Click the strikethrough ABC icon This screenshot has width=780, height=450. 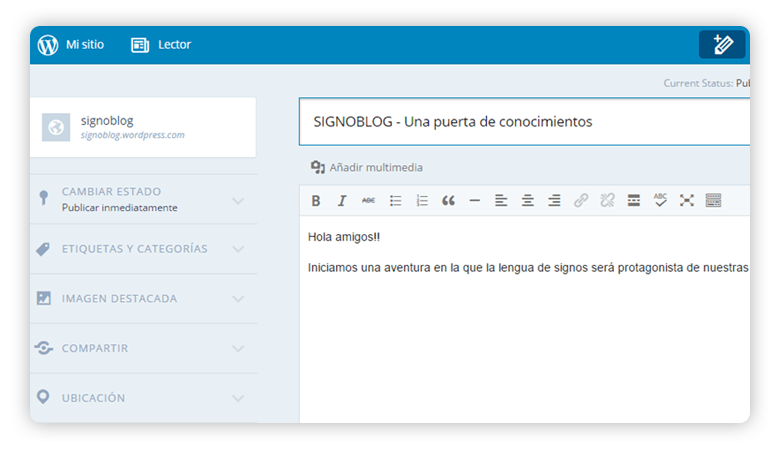(368, 200)
